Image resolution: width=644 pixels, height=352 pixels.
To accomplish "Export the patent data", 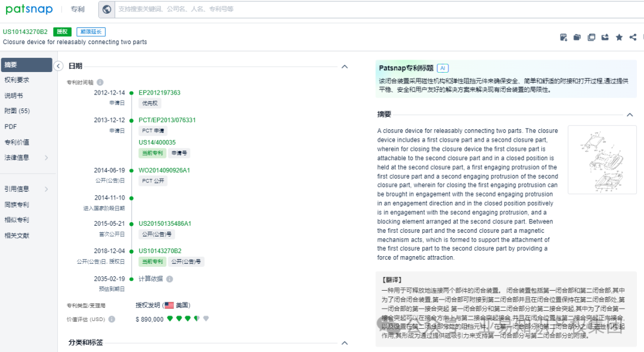I will point(605,37).
